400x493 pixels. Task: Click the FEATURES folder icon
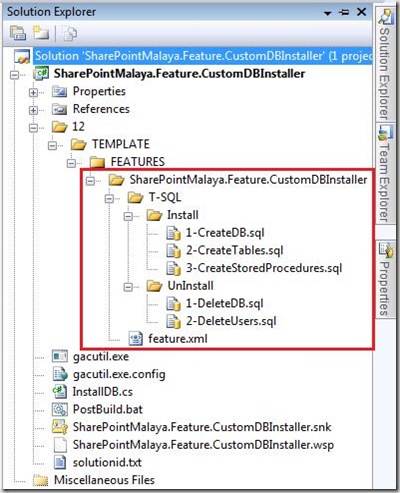click(x=98, y=162)
